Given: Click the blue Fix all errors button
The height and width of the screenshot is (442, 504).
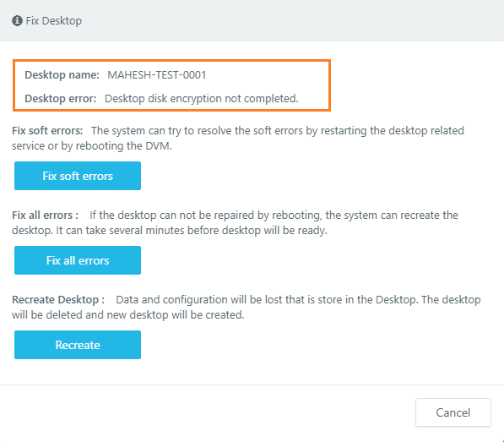Looking at the screenshot, I should [78, 260].
